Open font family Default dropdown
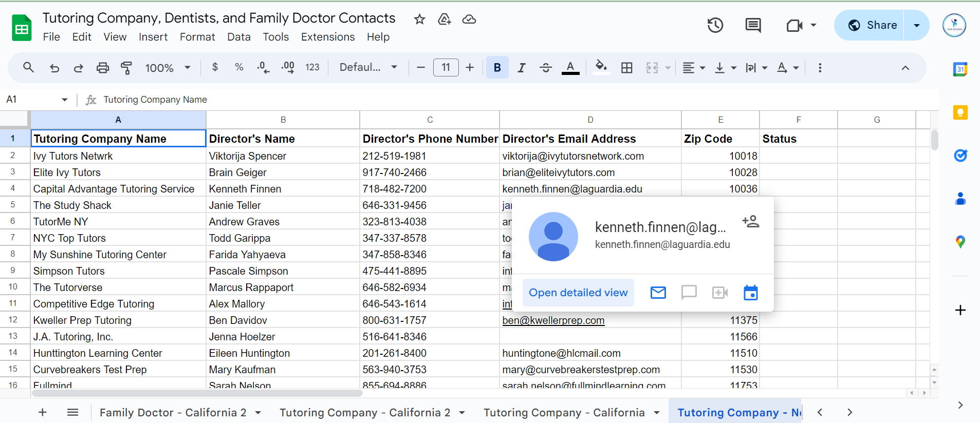 (368, 67)
